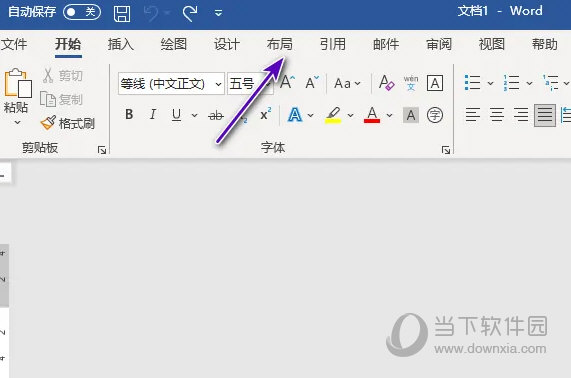Switch to the 帮助 tab

tap(545, 44)
